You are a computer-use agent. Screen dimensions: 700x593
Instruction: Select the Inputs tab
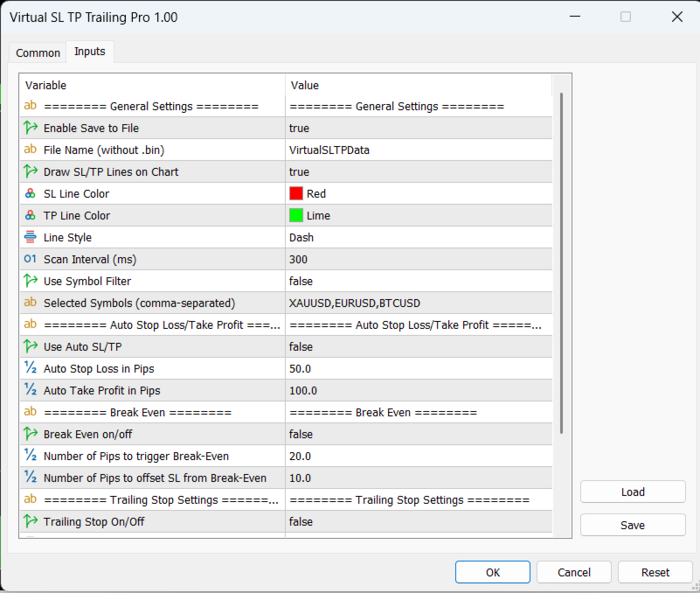click(90, 52)
